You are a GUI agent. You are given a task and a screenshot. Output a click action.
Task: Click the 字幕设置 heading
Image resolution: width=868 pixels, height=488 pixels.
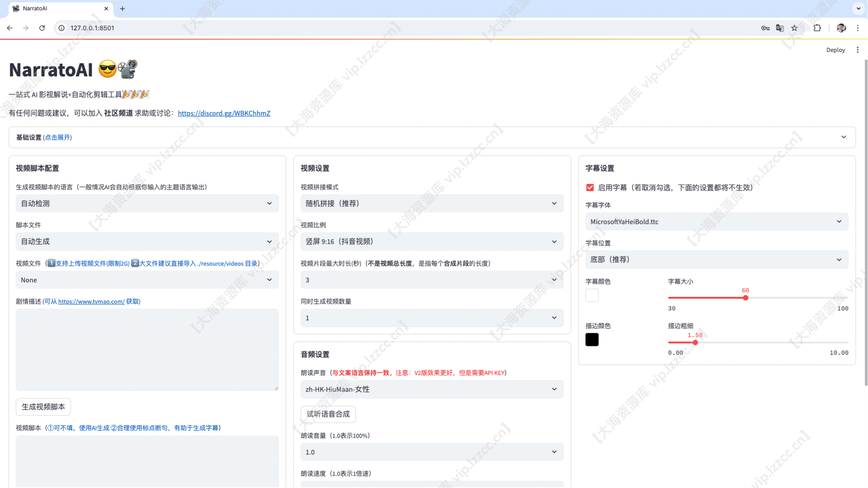click(600, 169)
